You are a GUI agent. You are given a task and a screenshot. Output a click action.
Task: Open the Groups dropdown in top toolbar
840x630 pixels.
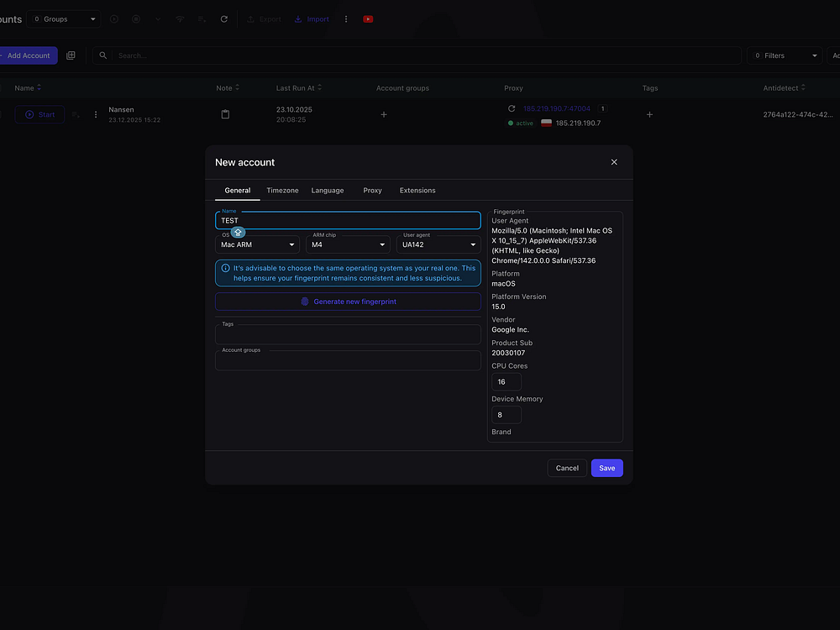(x=63, y=19)
